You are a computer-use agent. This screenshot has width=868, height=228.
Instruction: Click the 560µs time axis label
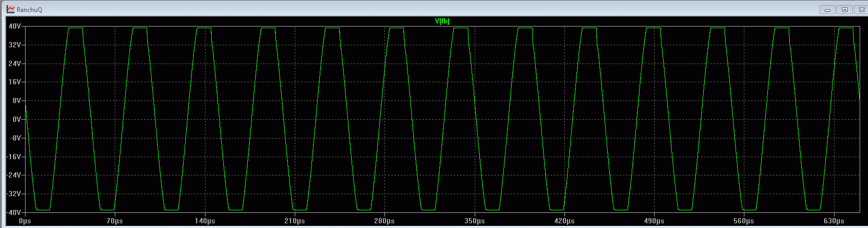pos(744,221)
